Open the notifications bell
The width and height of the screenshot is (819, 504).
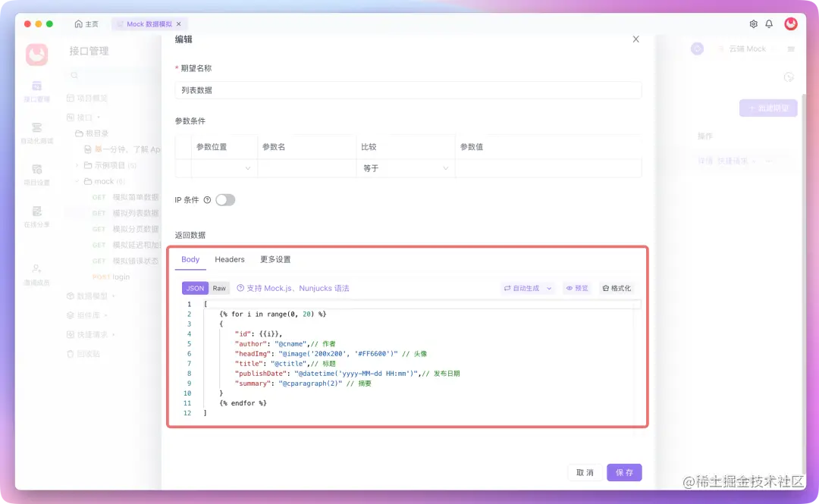769,24
